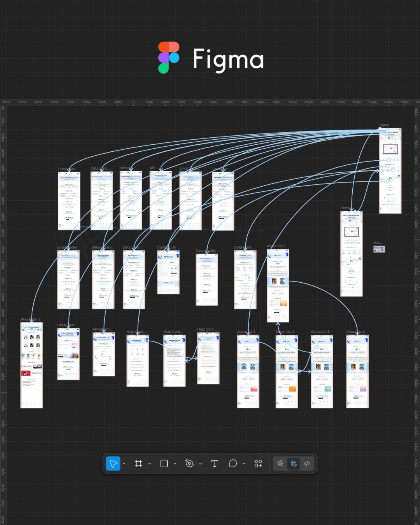Select the About Us 5 frame
420x525 pixels.
click(278, 286)
